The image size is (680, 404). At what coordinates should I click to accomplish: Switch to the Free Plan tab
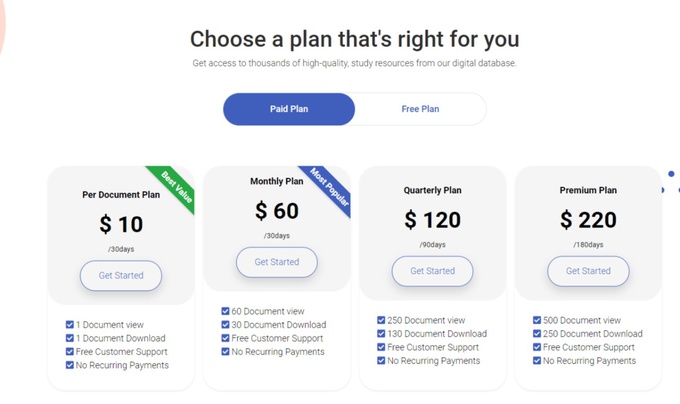[x=420, y=109]
